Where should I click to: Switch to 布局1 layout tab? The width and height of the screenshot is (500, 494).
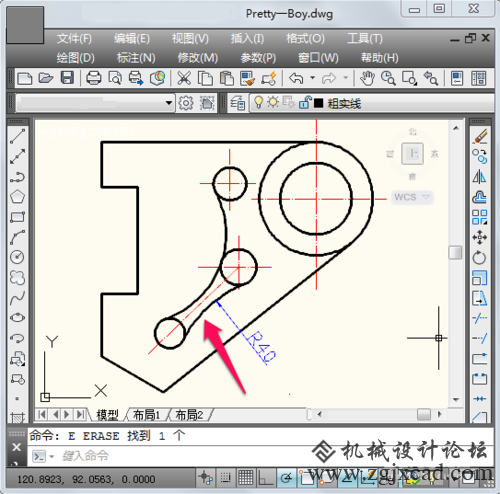[x=146, y=415]
